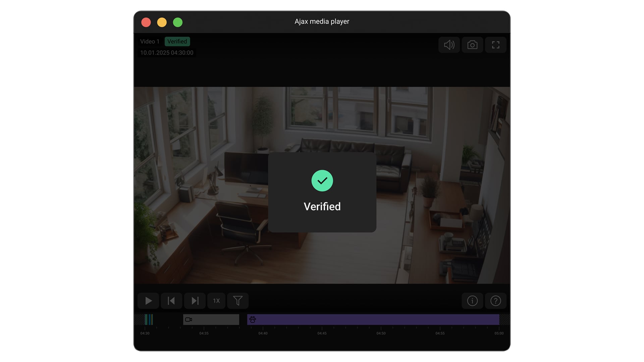Select the Video 1 label
Viewport: 644px width, 362px height.
(150, 41)
